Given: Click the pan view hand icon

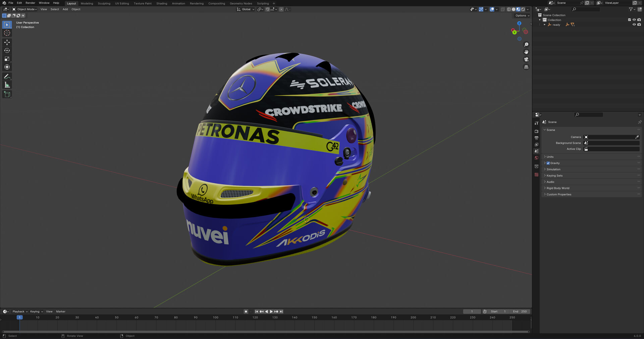Looking at the screenshot, I should tap(526, 52).
